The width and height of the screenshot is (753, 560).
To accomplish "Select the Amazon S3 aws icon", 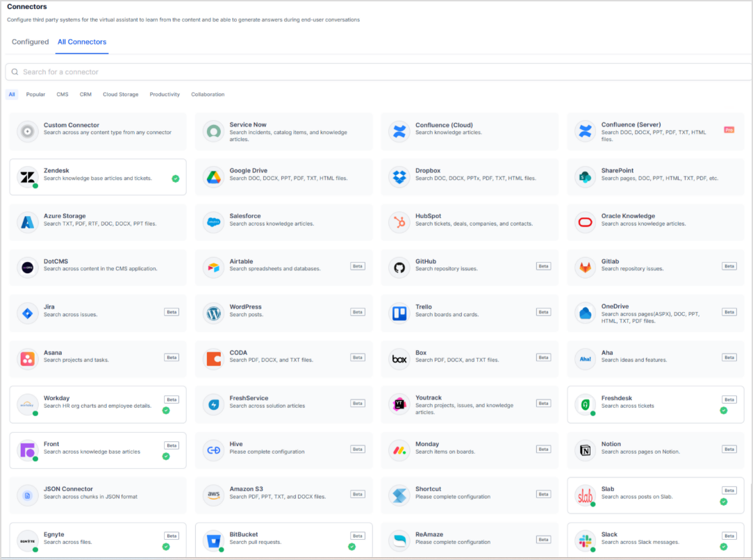I will 213,495.
